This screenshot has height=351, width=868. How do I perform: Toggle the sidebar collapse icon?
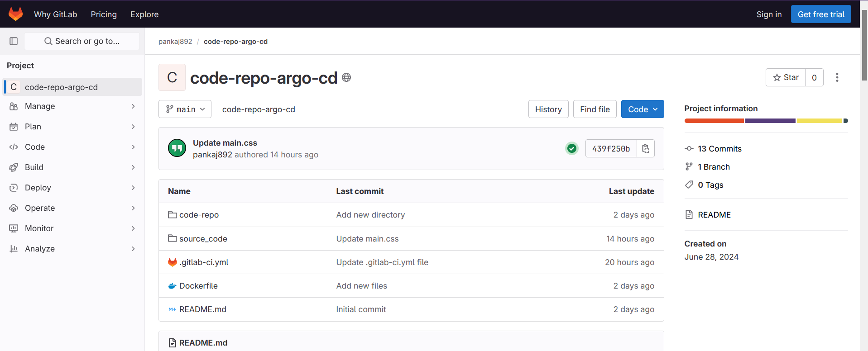coord(14,41)
